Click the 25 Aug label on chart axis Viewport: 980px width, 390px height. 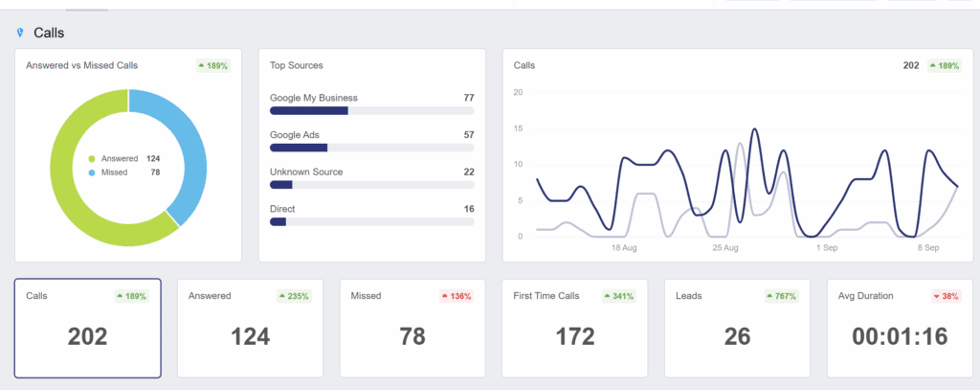pyautogui.click(x=725, y=248)
